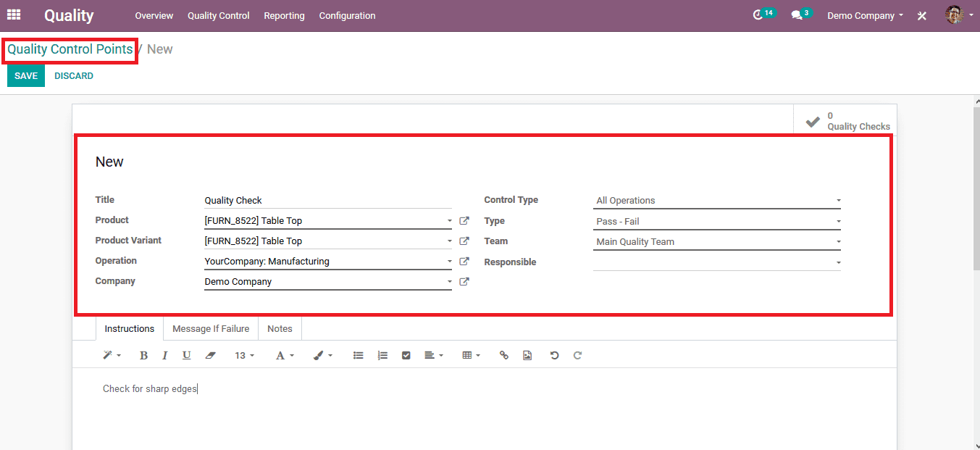
Task: Open the Reporting menu
Action: (284, 15)
